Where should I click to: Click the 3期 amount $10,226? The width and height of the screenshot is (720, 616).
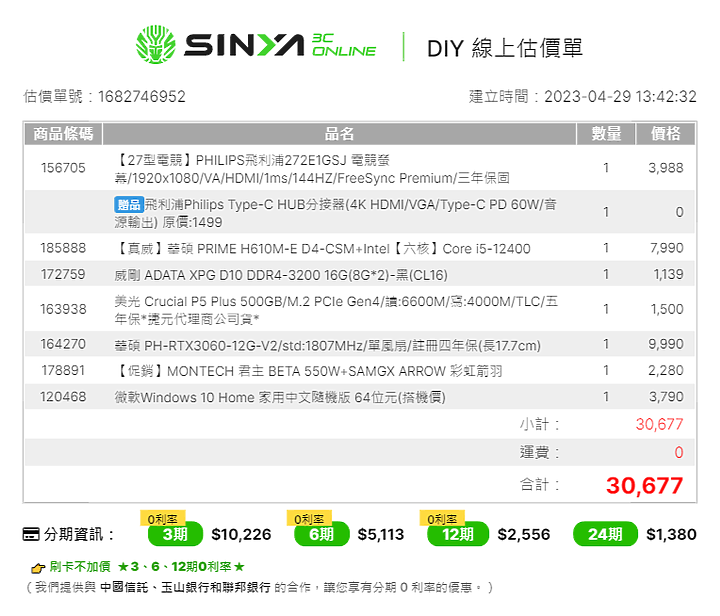[241, 534]
